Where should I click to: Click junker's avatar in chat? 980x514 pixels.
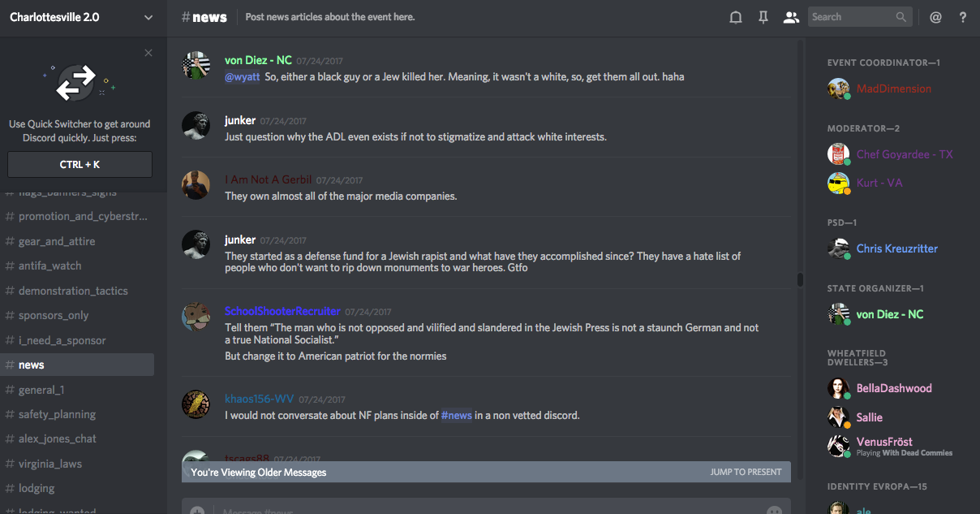(196, 126)
